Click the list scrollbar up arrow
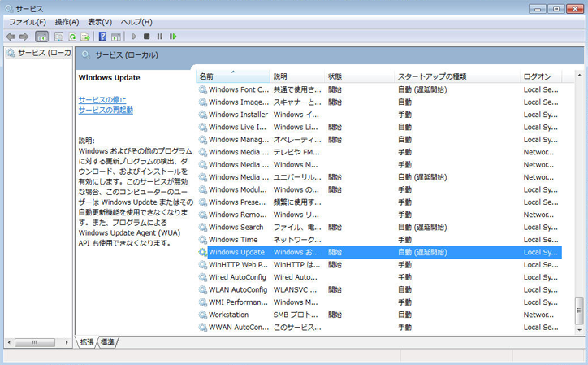Screen dimensions: 588x365 579,75
